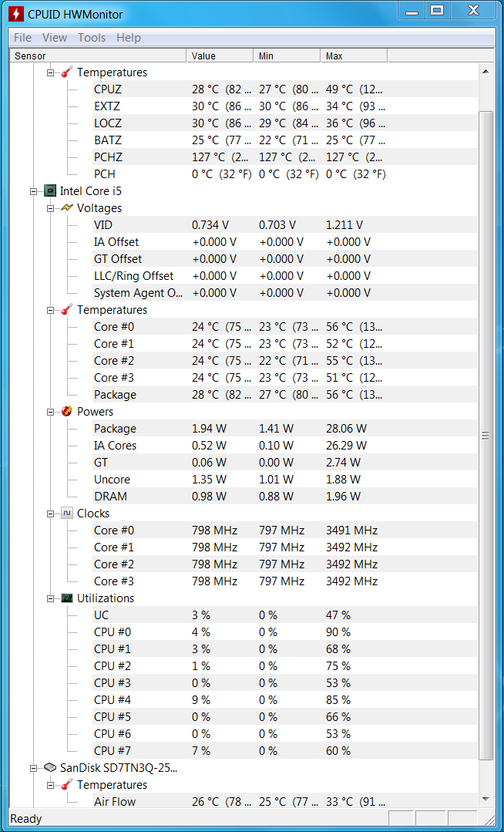Click the Clocks waveform icon
Viewport: 504px width, 832px height.
point(67,513)
